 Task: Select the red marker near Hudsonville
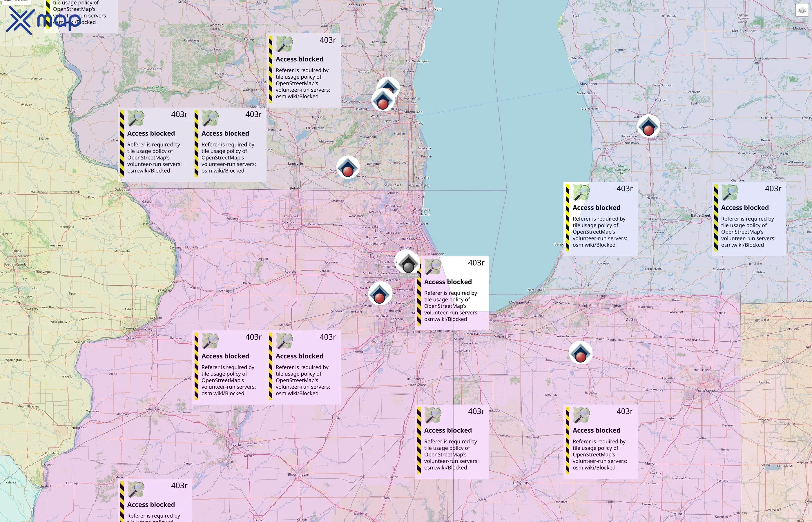(648, 126)
